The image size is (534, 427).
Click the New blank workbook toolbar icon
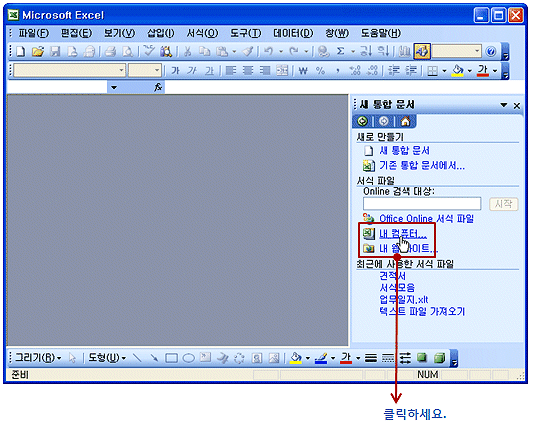(x=21, y=51)
